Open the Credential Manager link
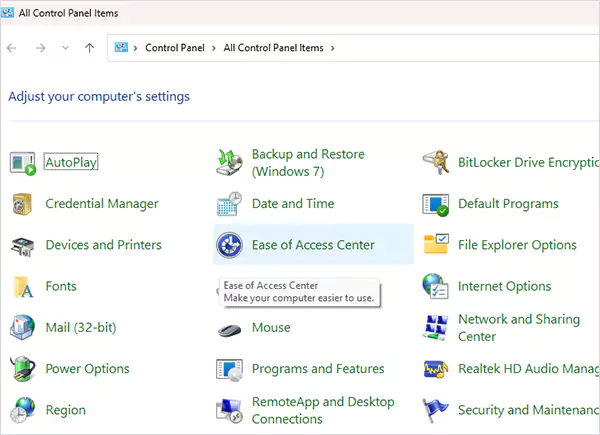This screenshot has height=435, width=600. (x=102, y=204)
